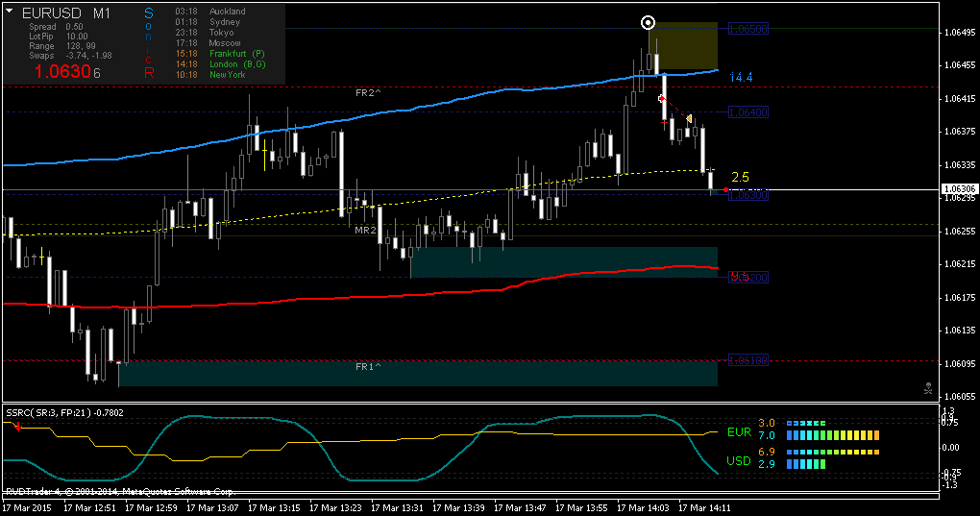This screenshot has height=516, width=980.
Task: Click the Tokyo 23:18 session row
Action: 205,33
